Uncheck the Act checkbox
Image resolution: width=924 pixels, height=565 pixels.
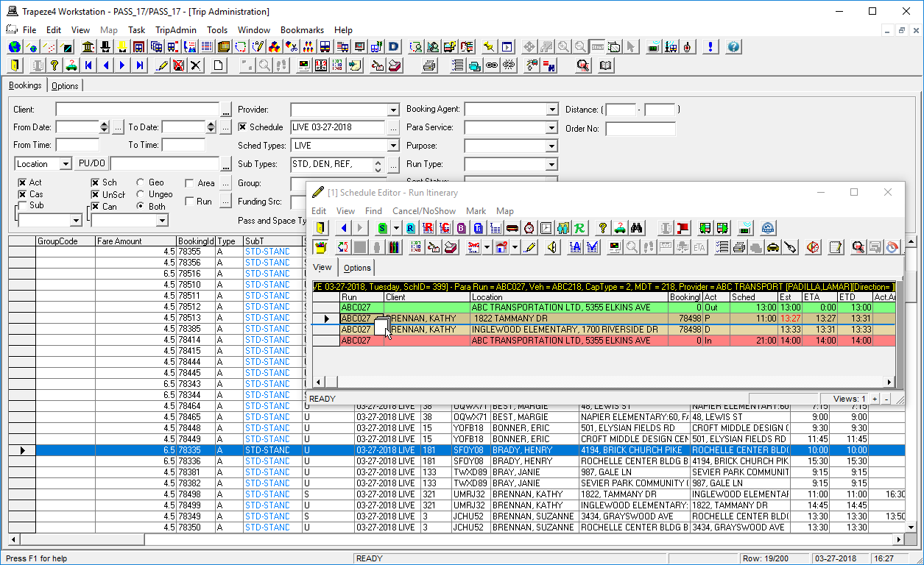tap(21, 182)
